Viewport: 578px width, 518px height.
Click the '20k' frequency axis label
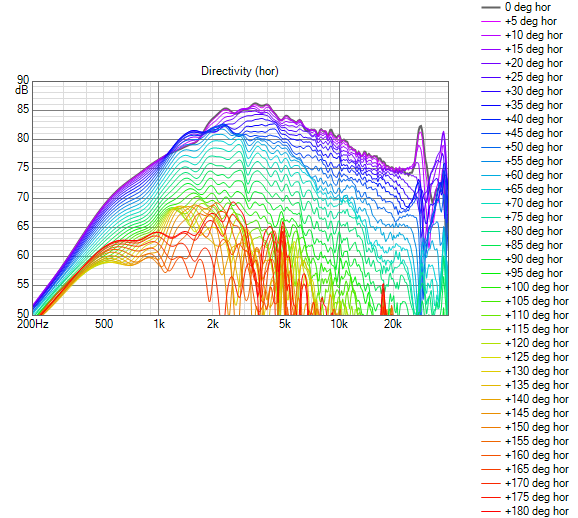[393, 324]
